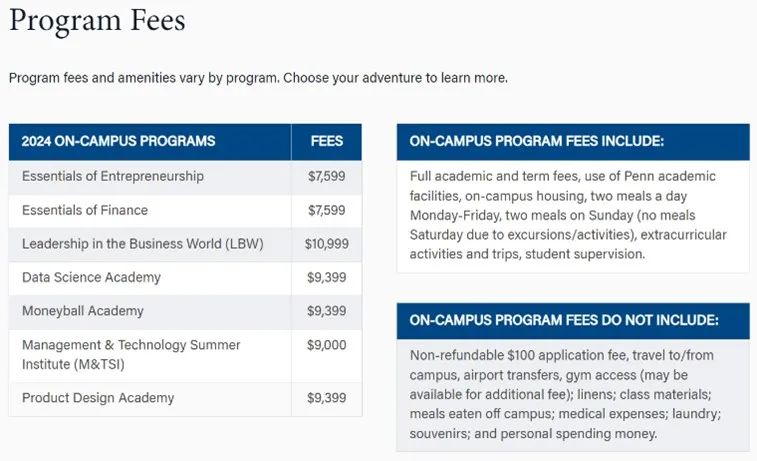Click the FEES column header
Screen dimensions: 757x461
pyautogui.click(x=327, y=141)
